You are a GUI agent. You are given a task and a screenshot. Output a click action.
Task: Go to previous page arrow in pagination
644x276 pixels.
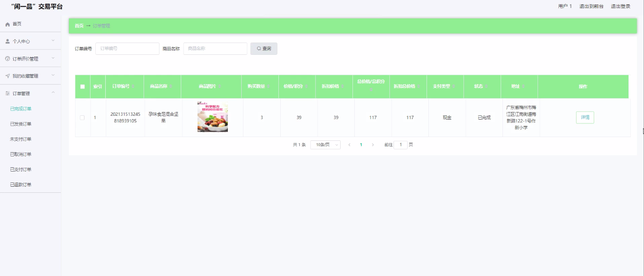349,145
